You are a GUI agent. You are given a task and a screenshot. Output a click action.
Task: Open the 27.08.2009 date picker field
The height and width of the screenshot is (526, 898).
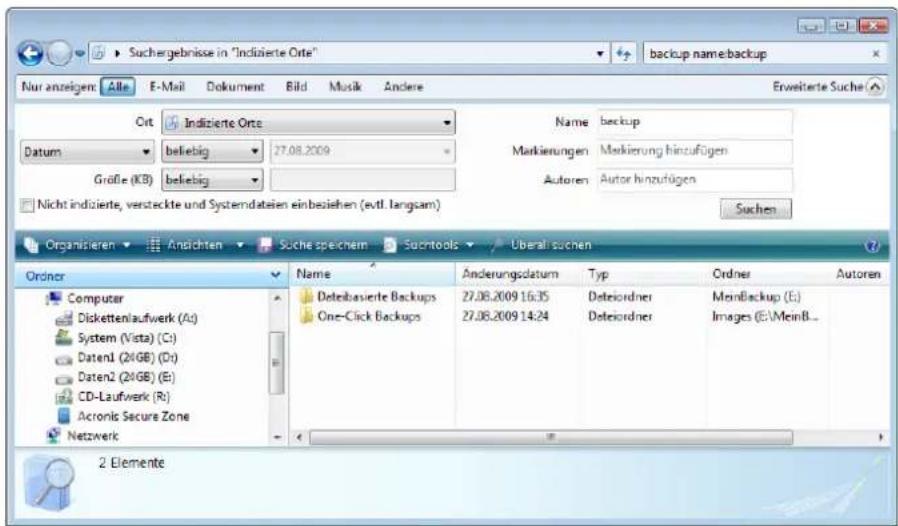pyautogui.click(x=362, y=151)
